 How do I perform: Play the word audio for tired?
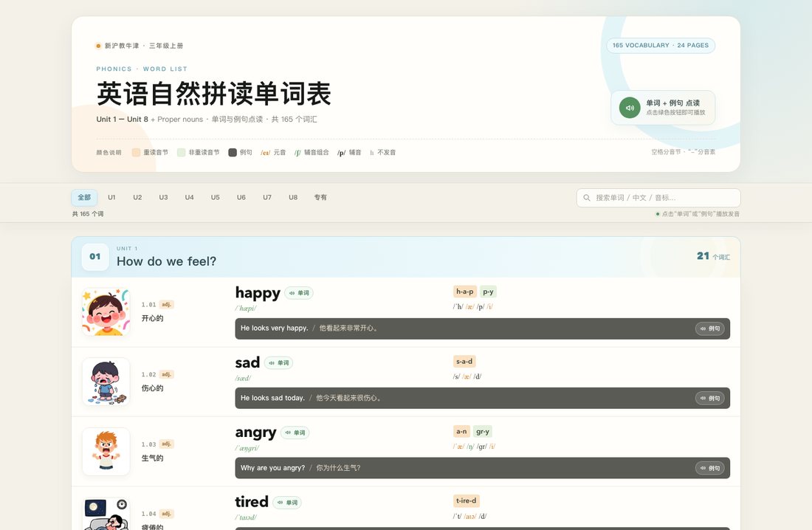coord(287,503)
